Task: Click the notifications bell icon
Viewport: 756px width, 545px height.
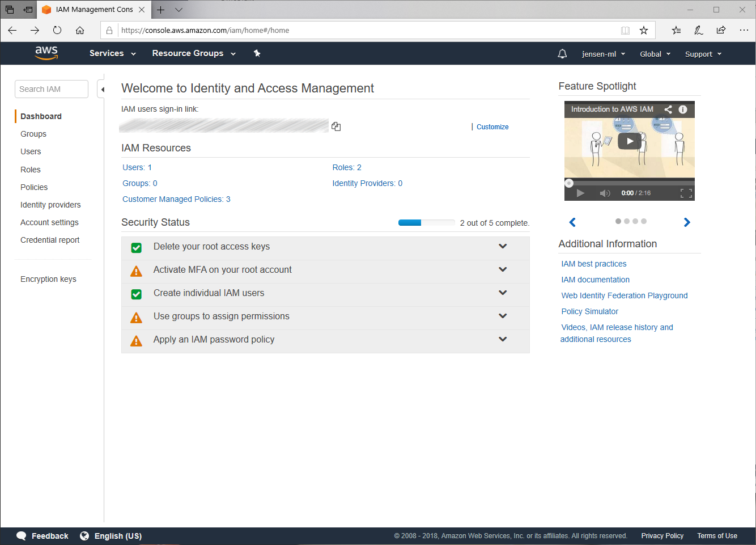Action: 562,54
